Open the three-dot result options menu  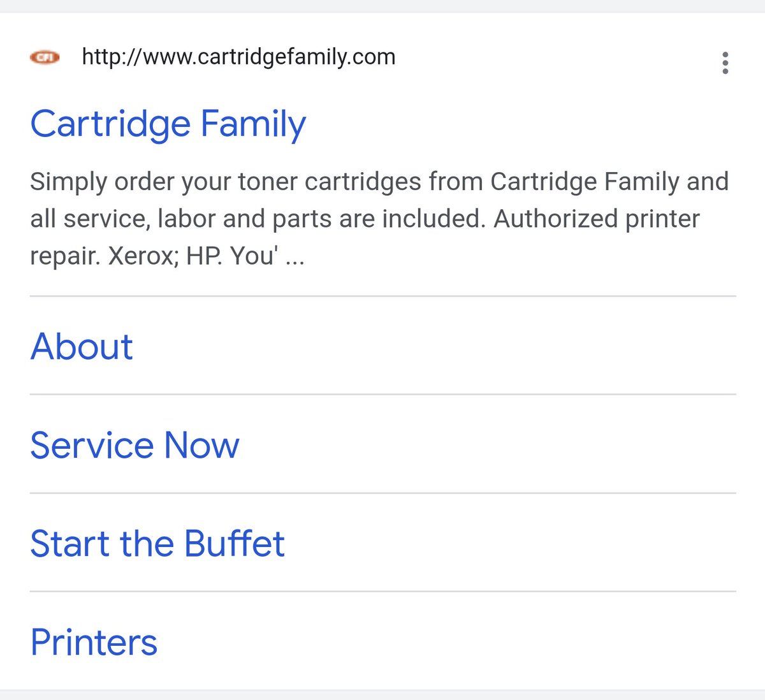tap(725, 63)
